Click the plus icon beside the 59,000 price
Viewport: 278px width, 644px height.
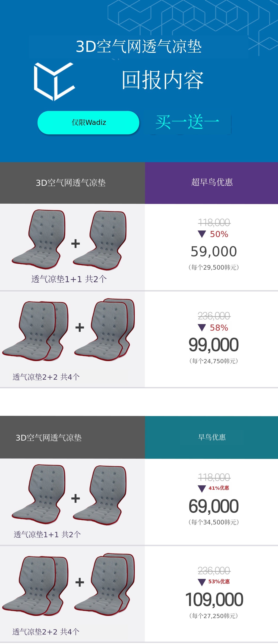pyautogui.click(x=76, y=243)
